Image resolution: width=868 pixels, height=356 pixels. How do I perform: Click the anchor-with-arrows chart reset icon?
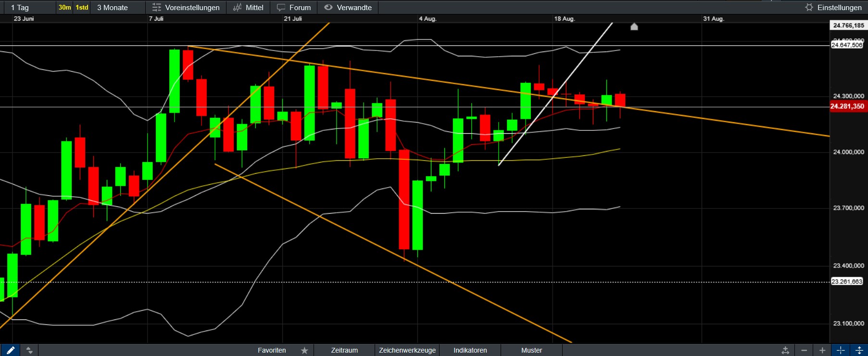pos(785,350)
